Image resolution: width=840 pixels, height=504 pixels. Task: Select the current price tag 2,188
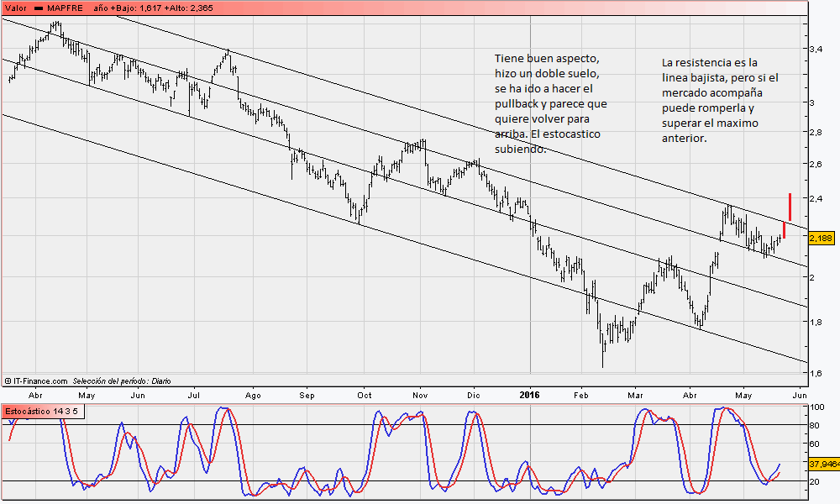click(820, 239)
